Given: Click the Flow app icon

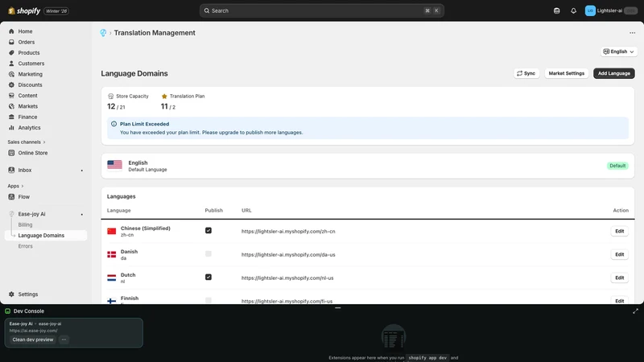Looking at the screenshot, I should (11, 196).
